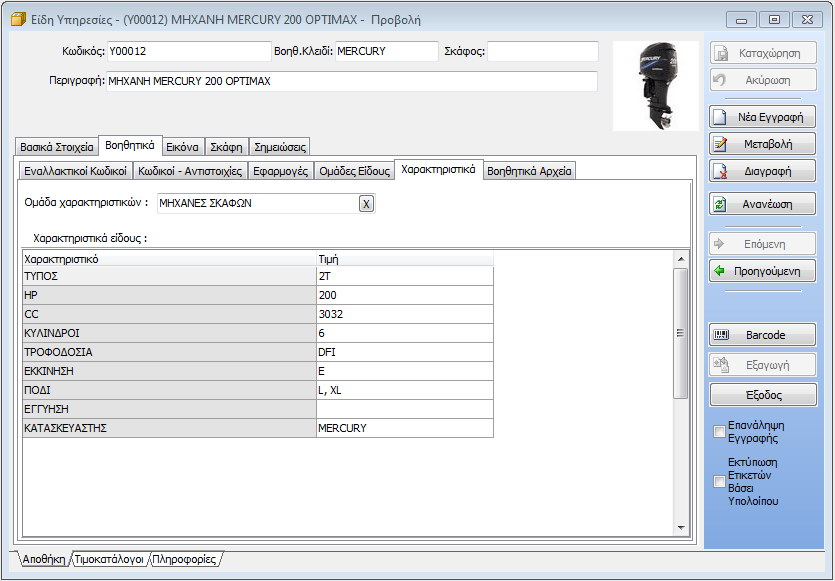835x581 pixels.
Task: Open the Βοηθητικά Αρχεία subtab
Action: (x=529, y=171)
